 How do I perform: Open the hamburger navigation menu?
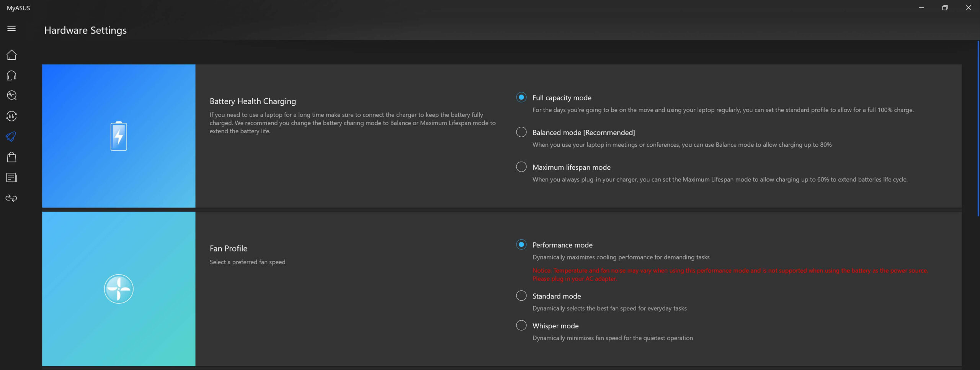(x=11, y=28)
